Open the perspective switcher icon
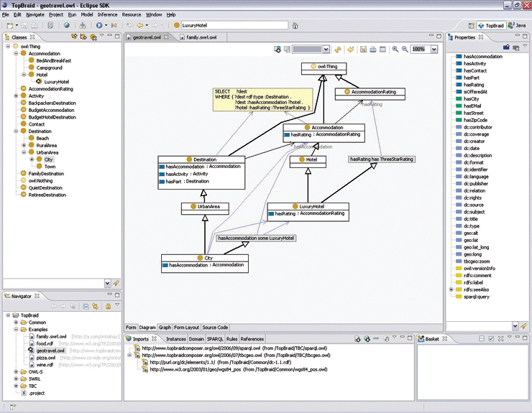 click(471, 25)
